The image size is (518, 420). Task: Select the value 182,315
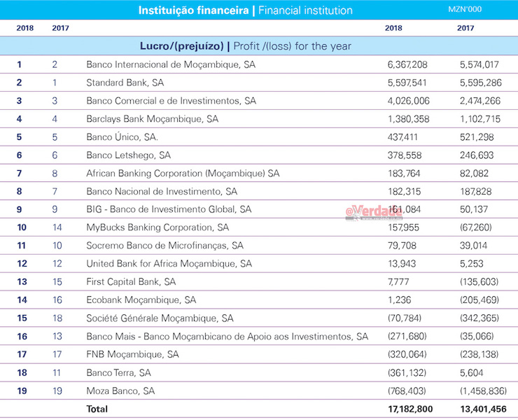point(405,191)
